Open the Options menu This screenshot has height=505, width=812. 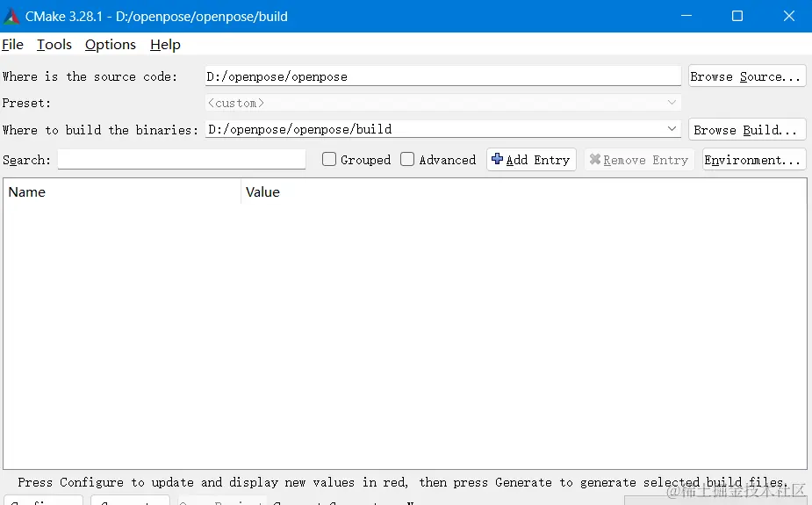111,45
